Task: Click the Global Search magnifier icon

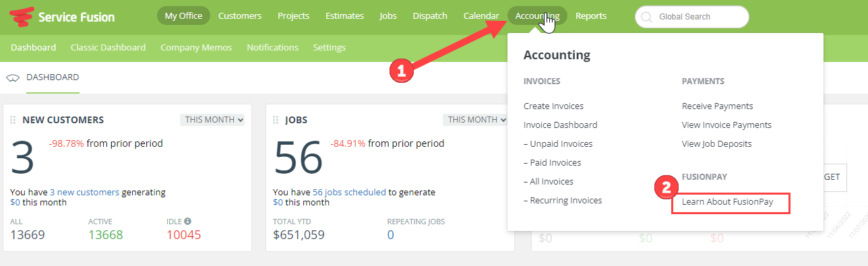Action: (647, 17)
